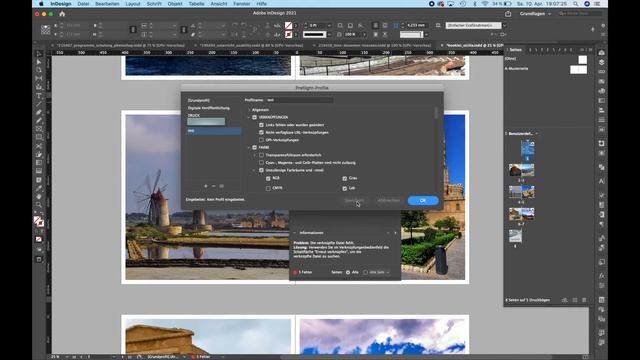
Task: Open the Datei menu
Action: 83,4
